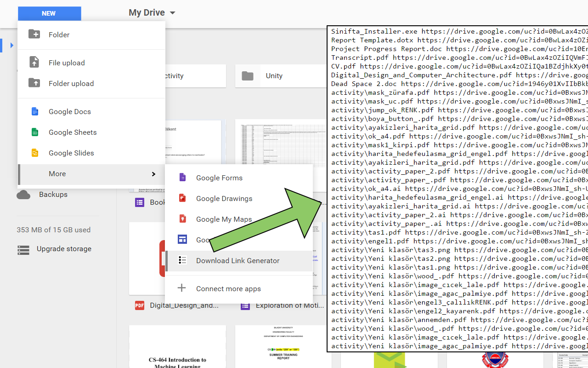This screenshot has width=588, height=368.
Task: Click the Yeni klasör\annemden.pdf line
Action: [459, 320]
